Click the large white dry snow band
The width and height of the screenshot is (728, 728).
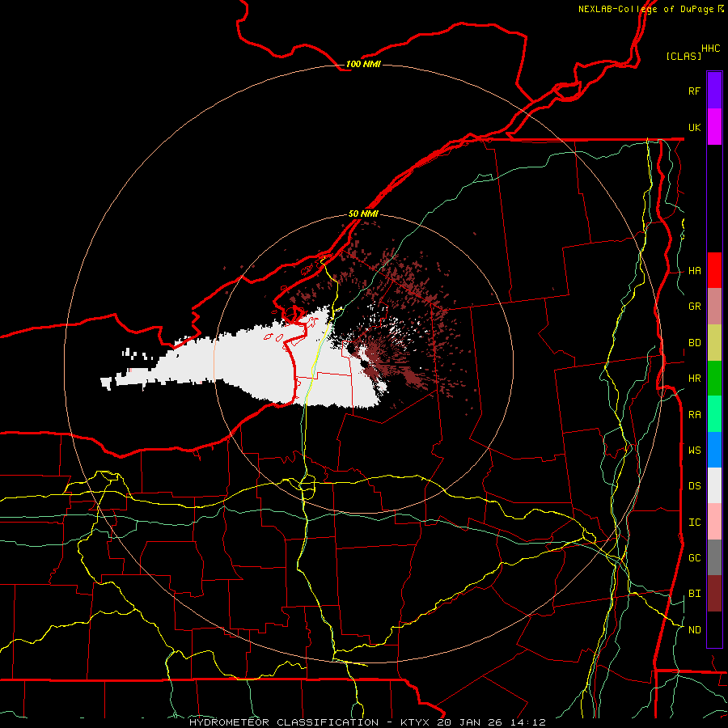click(260, 365)
